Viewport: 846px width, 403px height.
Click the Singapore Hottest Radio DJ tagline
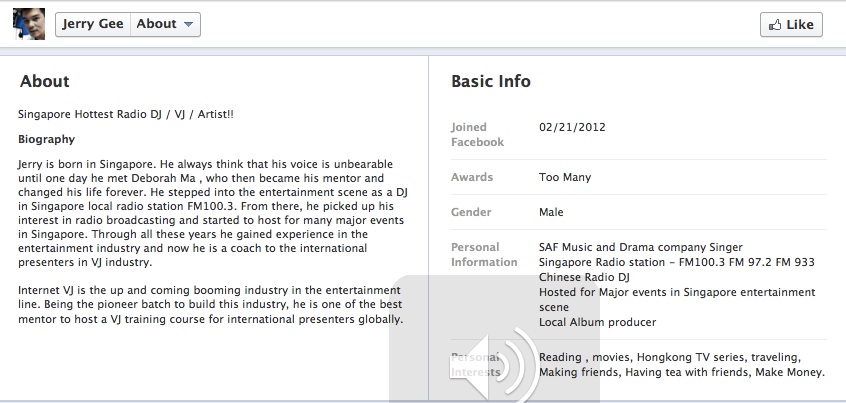(x=126, y=114)
